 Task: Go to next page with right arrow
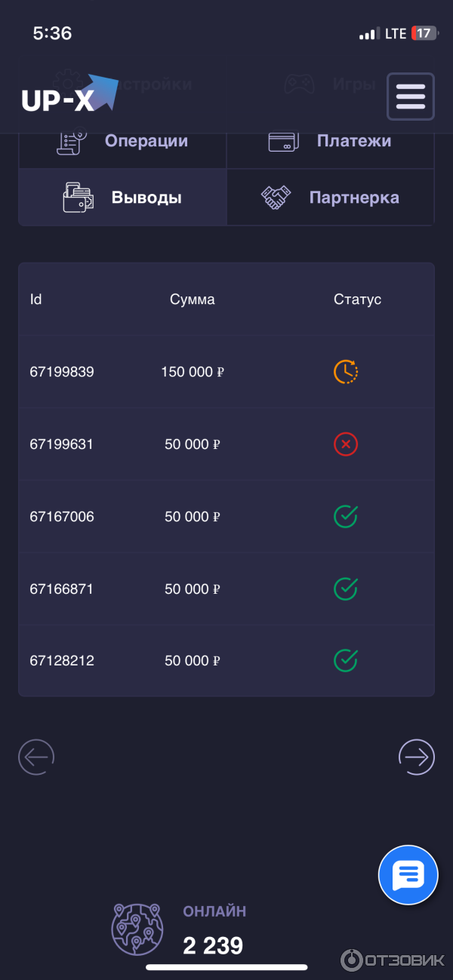pos(417,756)
